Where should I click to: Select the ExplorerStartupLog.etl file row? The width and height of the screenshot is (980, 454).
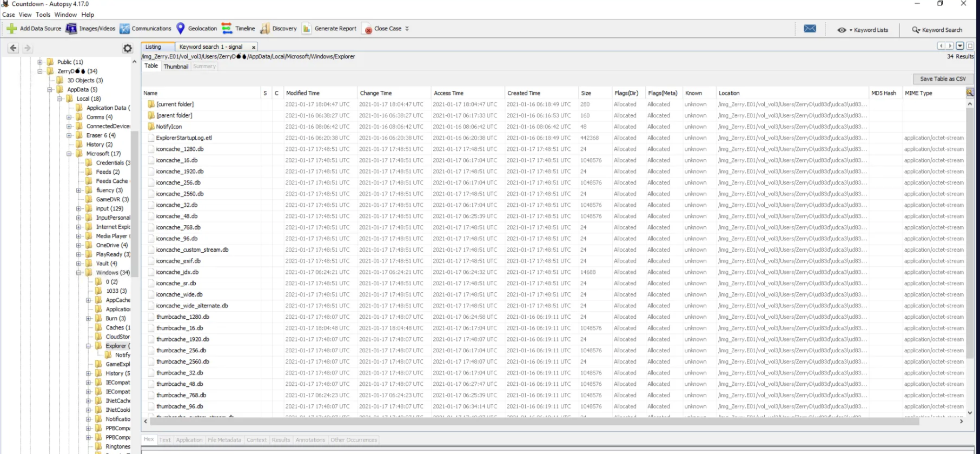click(x=554, y=138)
